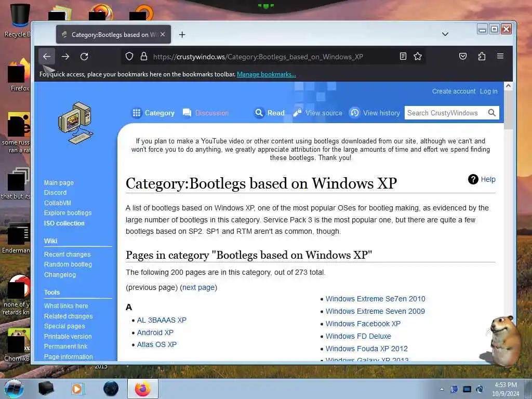The height and width of the screenshot is (399, 532).
Task: Open a new tab with plus button
Action: [182, 35]
